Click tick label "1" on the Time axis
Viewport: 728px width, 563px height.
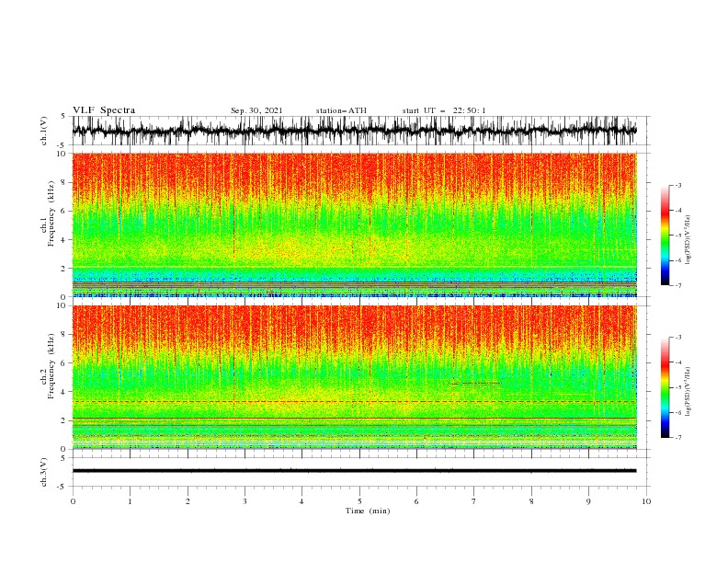pyautogui.click(x=130, y=501)
